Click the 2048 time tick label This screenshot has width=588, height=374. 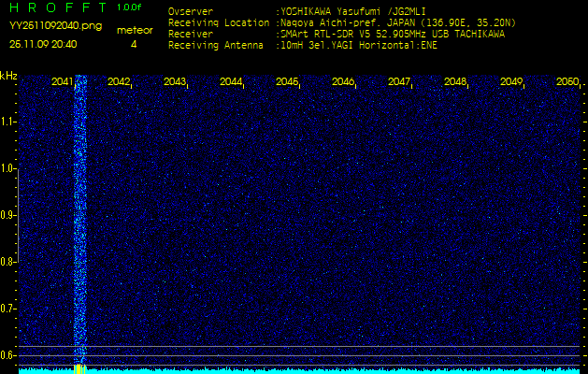point(455,82)
